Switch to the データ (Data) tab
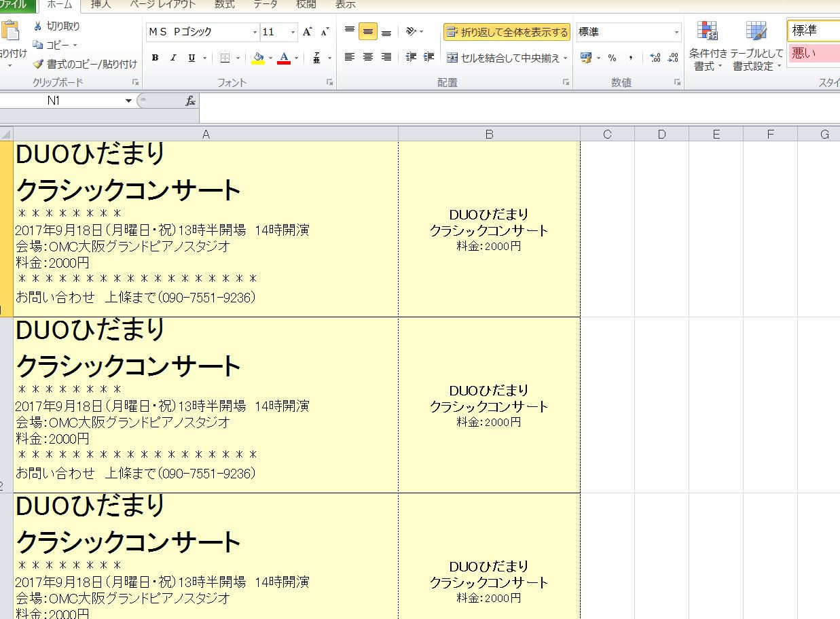 coord(265,4)
